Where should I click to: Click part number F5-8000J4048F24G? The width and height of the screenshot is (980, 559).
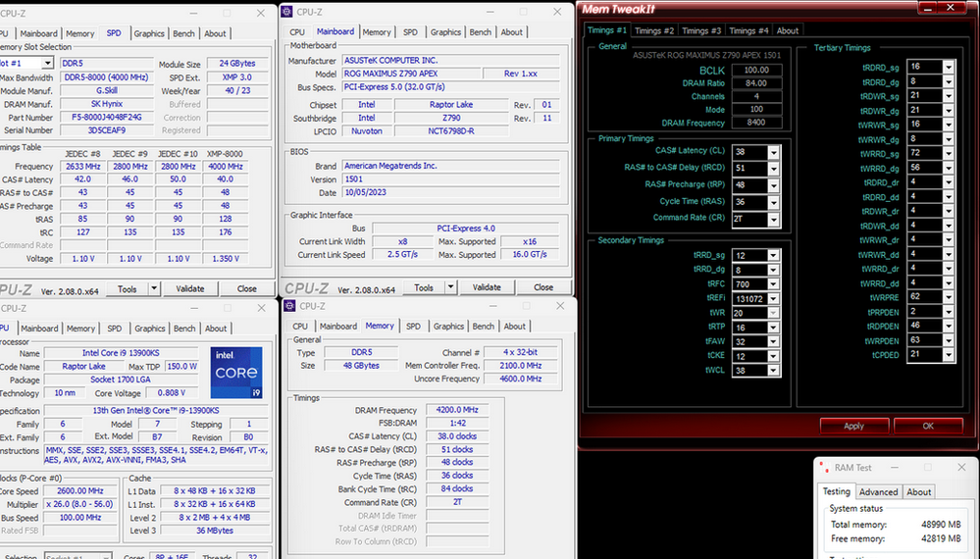[x=106, y=117]
